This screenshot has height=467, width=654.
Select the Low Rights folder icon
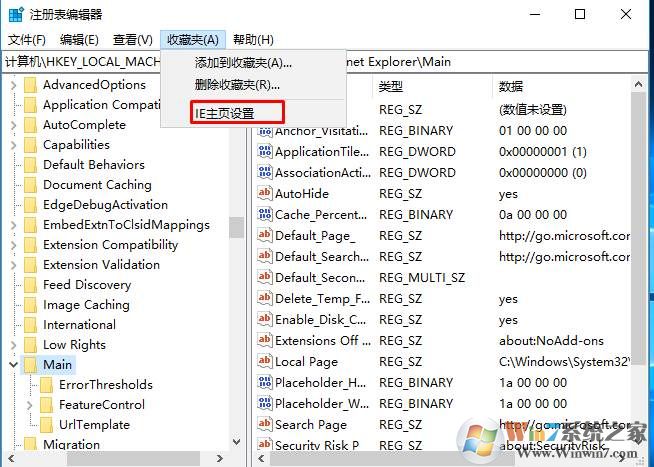click(x=30, y=345)
